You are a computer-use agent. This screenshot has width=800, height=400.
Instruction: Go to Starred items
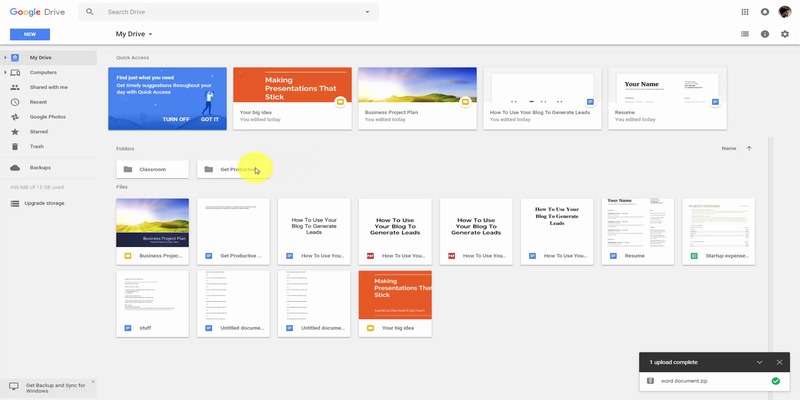pos(38,131)
